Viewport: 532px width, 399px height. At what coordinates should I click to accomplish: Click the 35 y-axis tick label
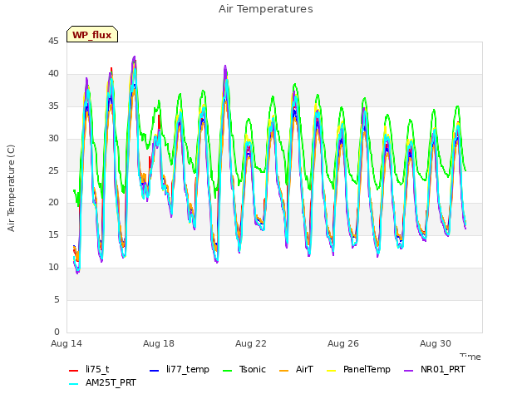[53, 106]
